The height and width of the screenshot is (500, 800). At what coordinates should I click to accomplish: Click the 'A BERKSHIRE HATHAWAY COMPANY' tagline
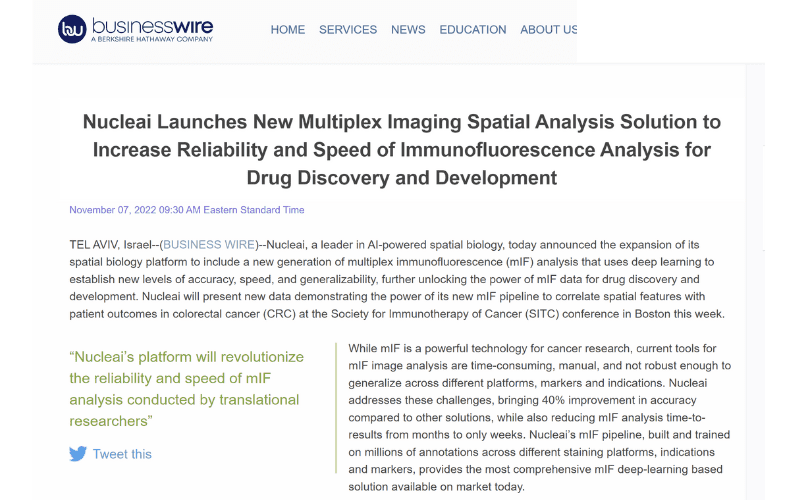coord(152,39)
